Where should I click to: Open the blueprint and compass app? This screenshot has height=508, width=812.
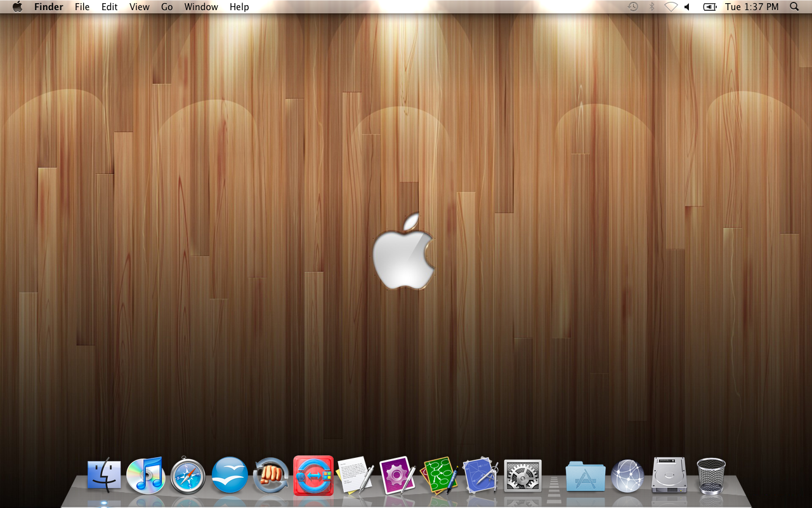[x=481, y=476]
